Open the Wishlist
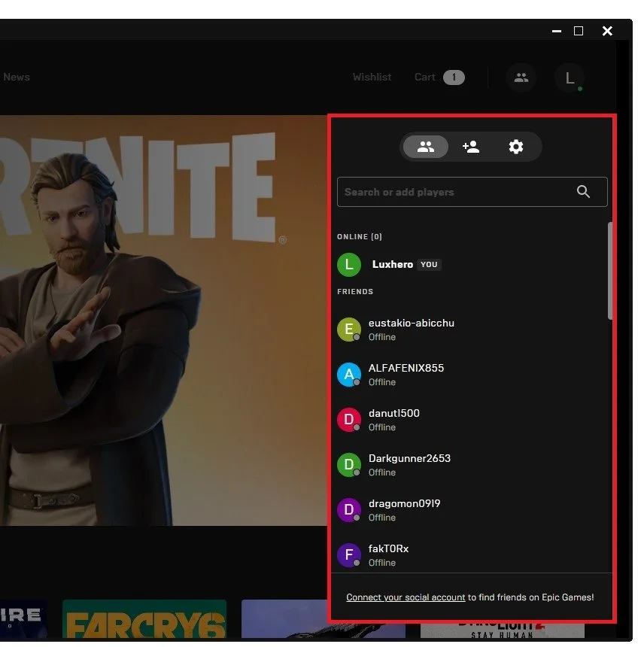The height and width of the screenshot is (647, 644). click(x=372, y=77)
